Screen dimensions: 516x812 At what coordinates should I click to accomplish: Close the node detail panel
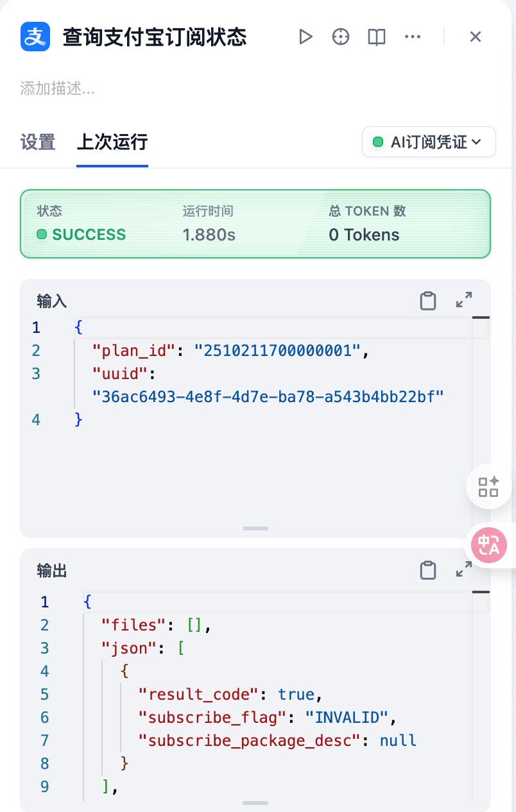pyautogui.click(x=475, y=37)
